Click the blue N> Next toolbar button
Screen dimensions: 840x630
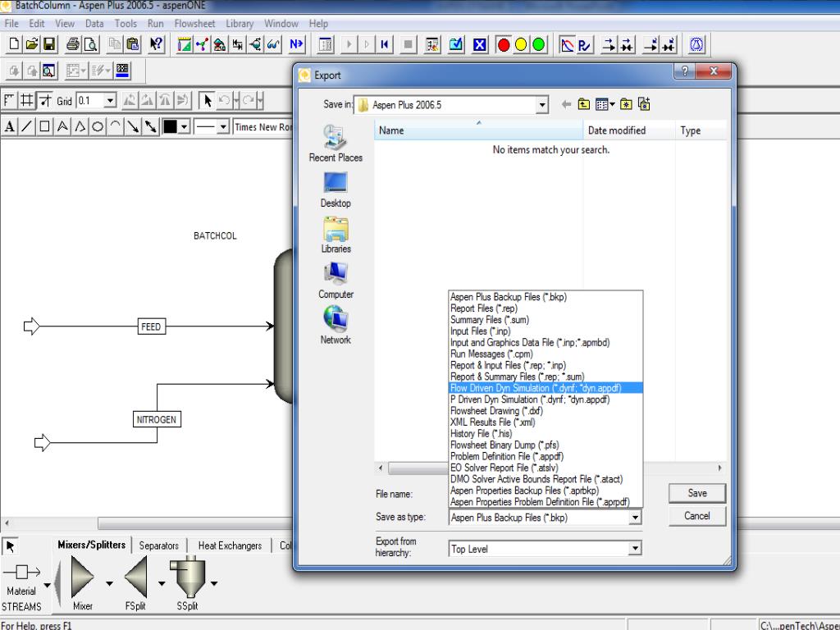pos(296,44)
